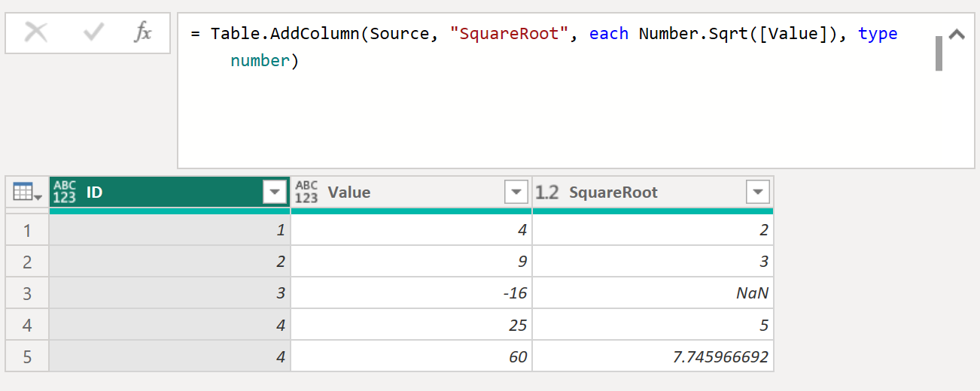Image resolution: width=980 pixels, height=391 pixels.
Task: Select the SquareRoot column header
Action: (x=613, y=192)
